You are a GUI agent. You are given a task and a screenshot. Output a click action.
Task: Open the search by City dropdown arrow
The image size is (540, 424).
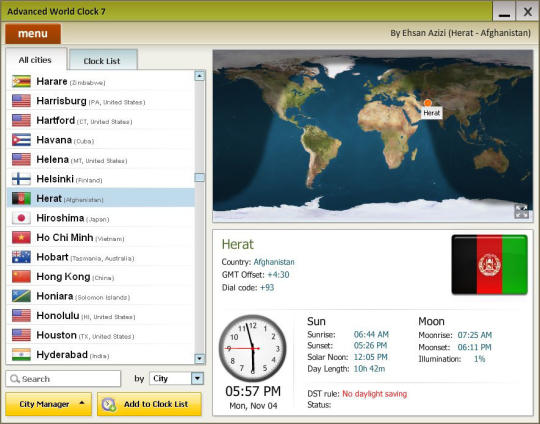point(197,379)
